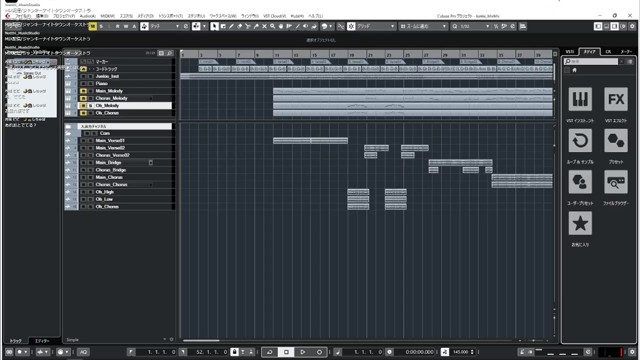Select the Glue tool
Screen dimensions: 640x360
click(x=256, y=26)
